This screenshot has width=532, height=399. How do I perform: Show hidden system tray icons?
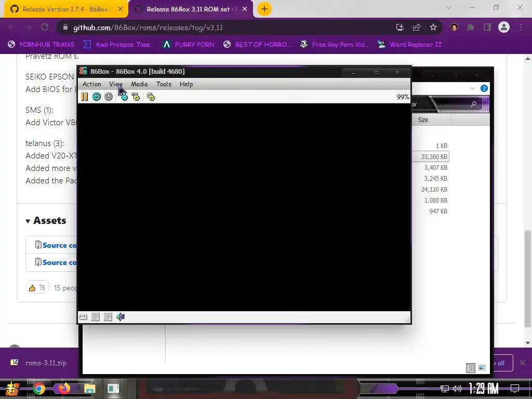tap(432, 389)
